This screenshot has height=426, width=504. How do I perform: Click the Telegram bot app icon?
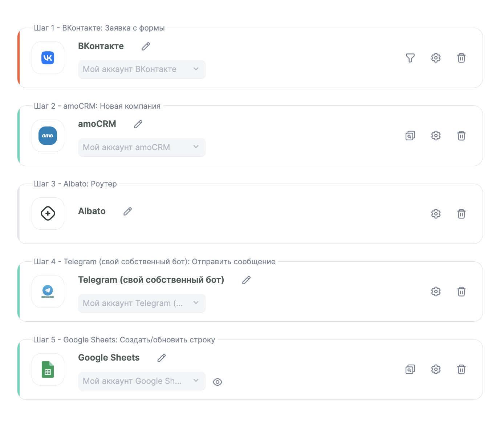(x=48, y=291)
